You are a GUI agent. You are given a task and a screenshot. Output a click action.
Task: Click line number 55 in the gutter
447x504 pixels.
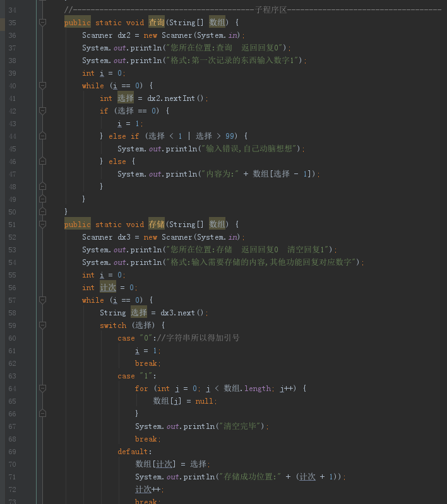click(x=13, y=275)
